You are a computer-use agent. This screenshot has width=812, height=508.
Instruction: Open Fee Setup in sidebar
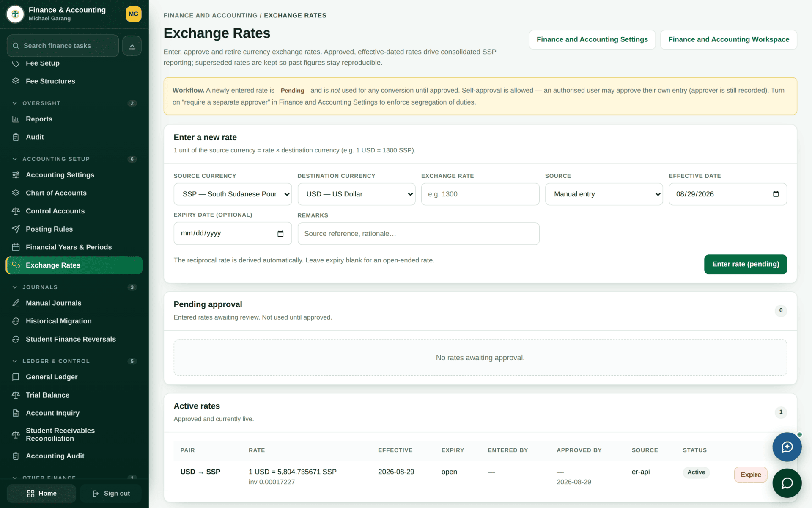tap(74, 63)
